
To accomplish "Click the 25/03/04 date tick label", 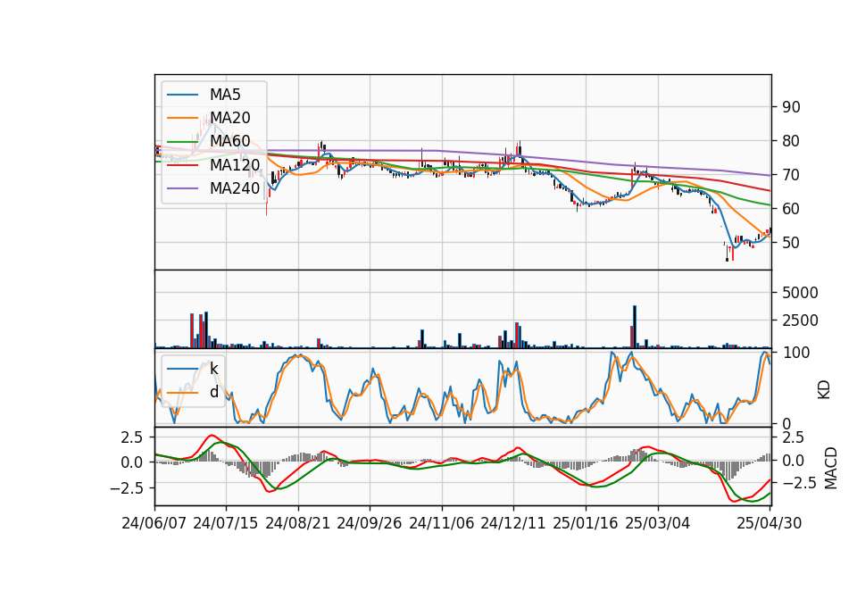I will pyautogui.click(x=658, y=523).
